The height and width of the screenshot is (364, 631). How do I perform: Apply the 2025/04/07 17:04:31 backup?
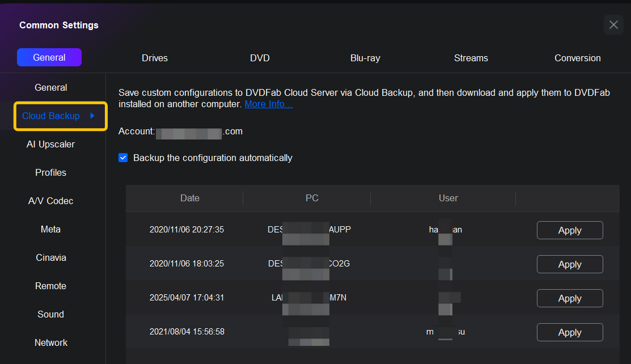(569, 298)
